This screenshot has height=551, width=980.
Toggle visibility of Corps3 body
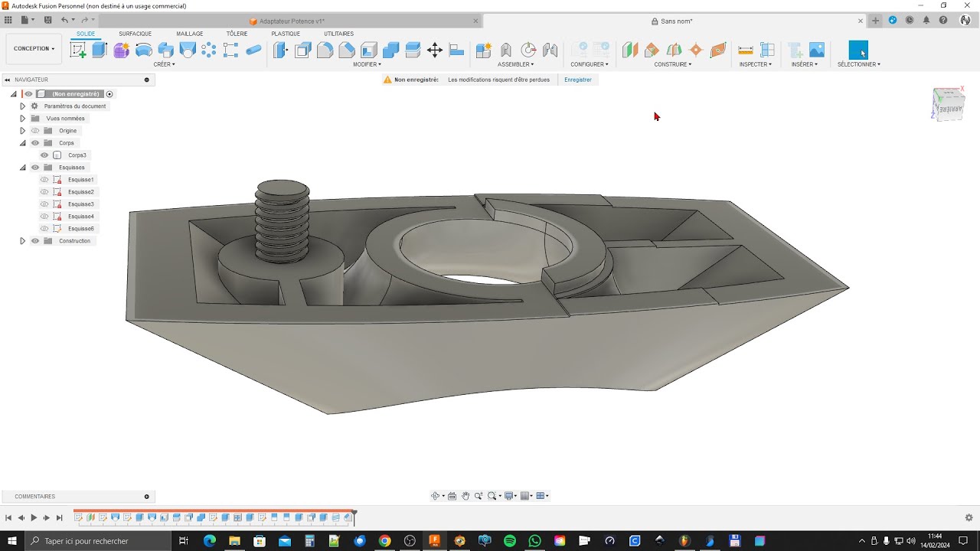pyautogui.click(x=44, y=155)
